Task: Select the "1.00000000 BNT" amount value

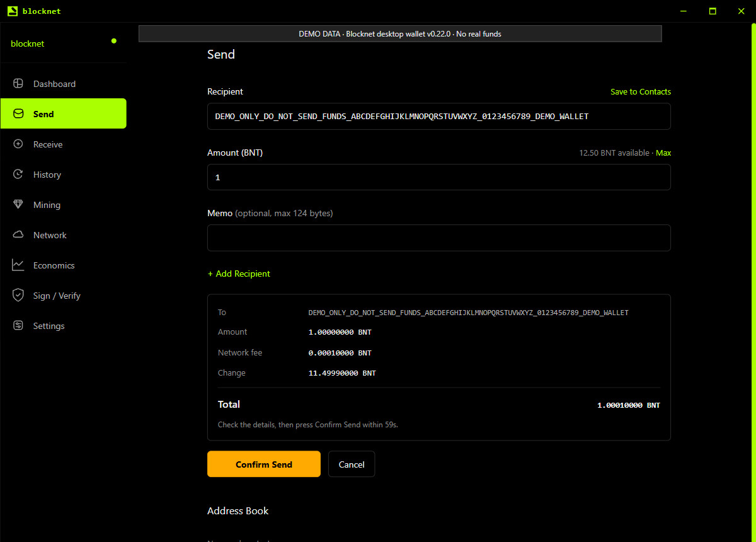Action: (x=340, y=332)
